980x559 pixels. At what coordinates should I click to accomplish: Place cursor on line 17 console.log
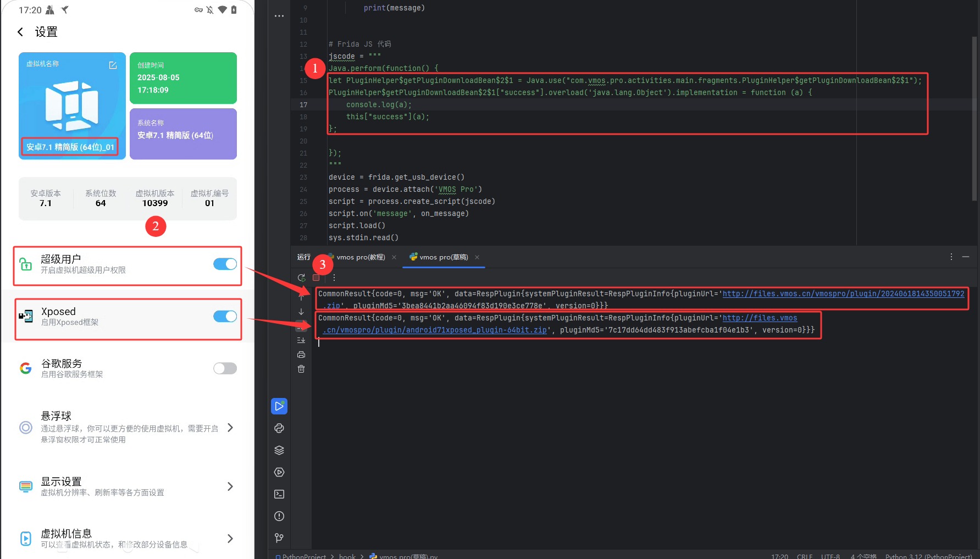(379, 104)
